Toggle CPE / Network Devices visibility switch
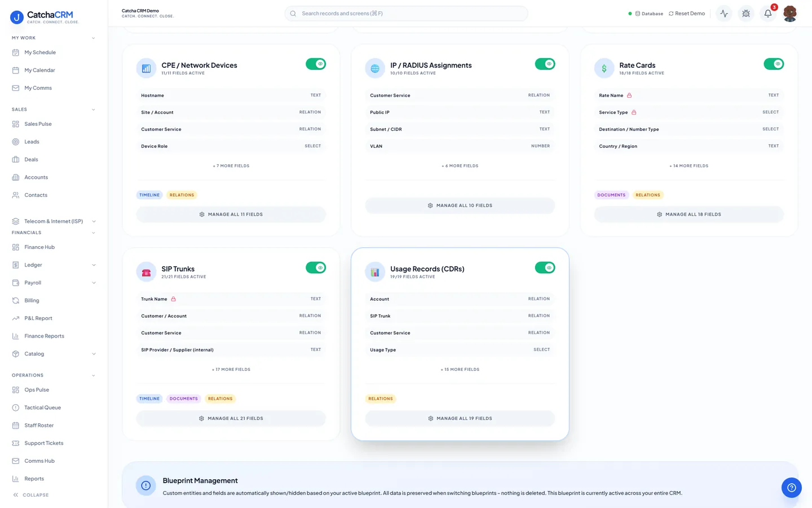Image resolution: width=812 pixels, height=508 pixels. coord(316,64)
